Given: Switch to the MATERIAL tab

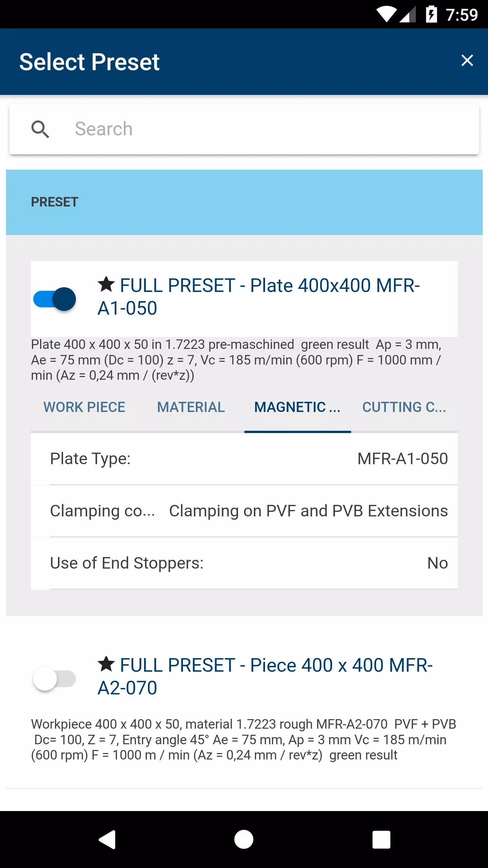Looking at the screenshot, I should click(x=191, y=407).
